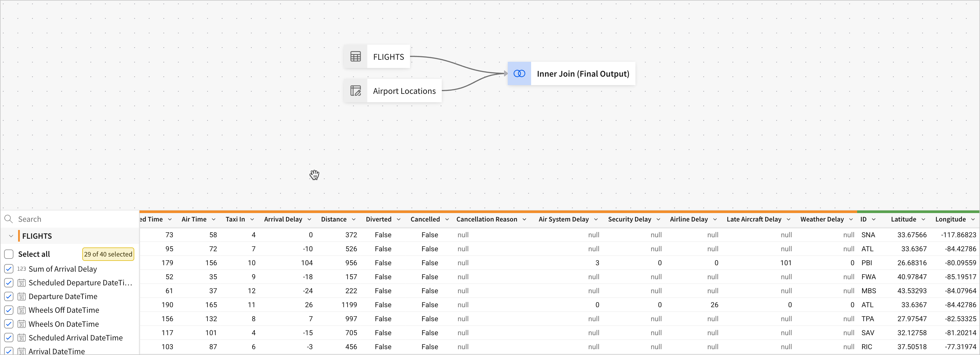Open the Arrival Delay column dropdown
Screen dimensions: 980x355
pos(309,219)
